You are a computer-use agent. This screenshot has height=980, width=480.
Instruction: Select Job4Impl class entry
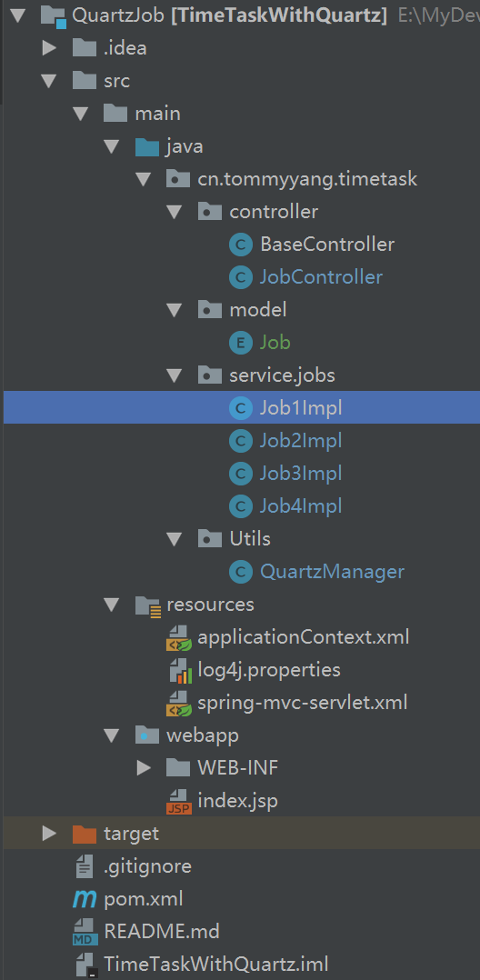pyautogui.click(x=301, y=506)
